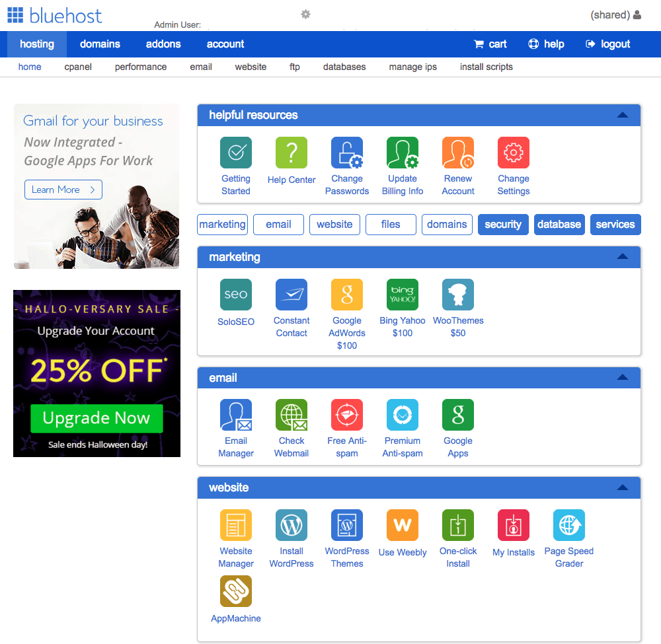
Task: Toggle the services section filter
Action: [615, 225]
